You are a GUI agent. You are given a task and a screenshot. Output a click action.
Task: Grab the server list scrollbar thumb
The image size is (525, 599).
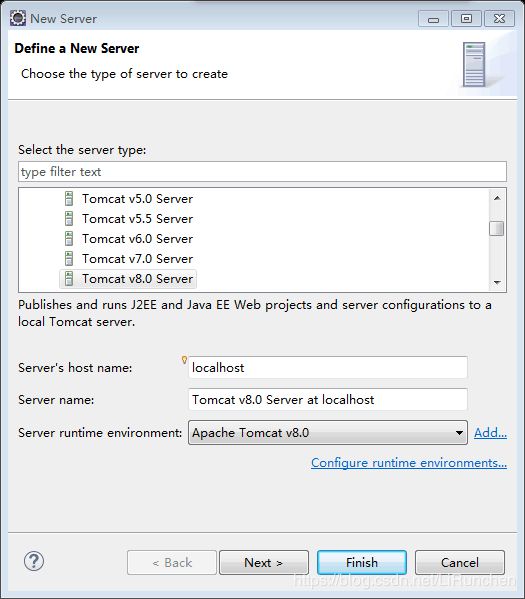pyautogui.click(x=497, y=228)
